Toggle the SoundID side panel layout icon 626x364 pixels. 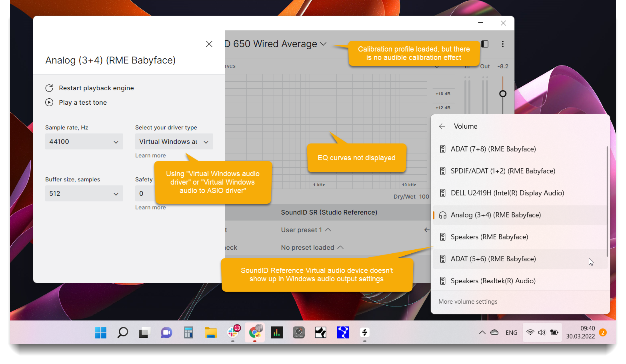tap(485, 44)
